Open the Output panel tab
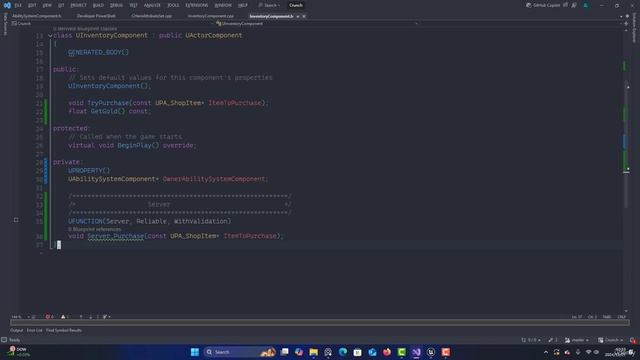Image resolution: width=640 pixels, height=360 pixels. (16, 330)
